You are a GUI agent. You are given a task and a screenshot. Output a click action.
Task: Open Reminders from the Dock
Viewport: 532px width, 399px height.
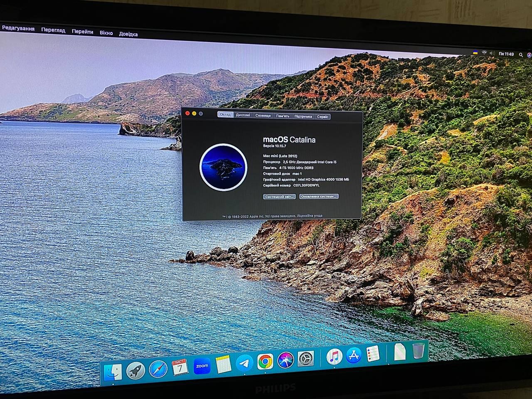pyautogui.click(x=373, y=354)
